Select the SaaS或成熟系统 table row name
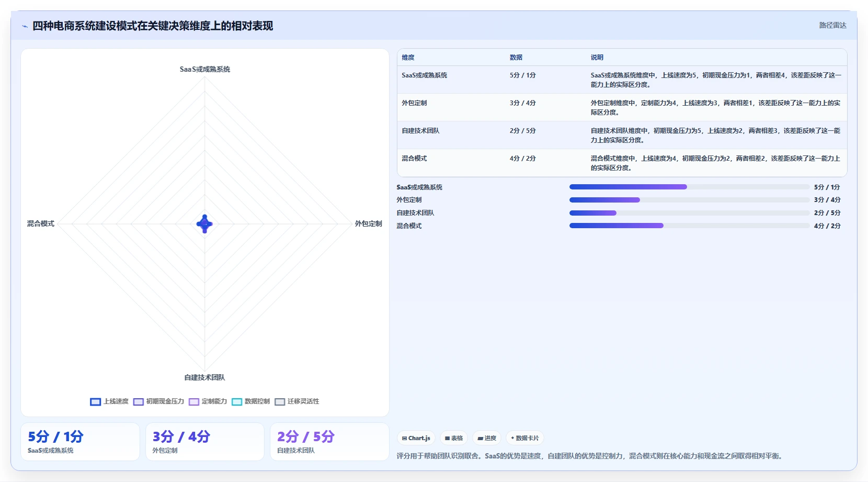 (424, 75)
